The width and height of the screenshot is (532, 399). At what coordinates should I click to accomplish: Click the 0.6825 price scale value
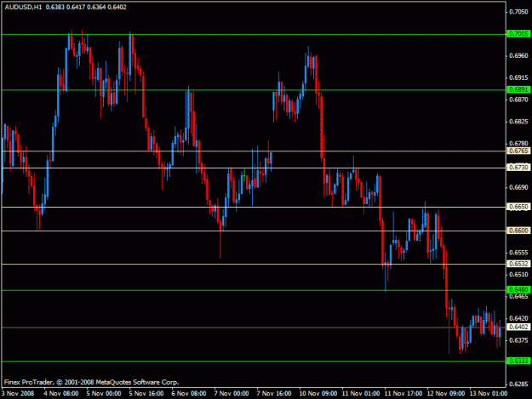coord(518,122)
